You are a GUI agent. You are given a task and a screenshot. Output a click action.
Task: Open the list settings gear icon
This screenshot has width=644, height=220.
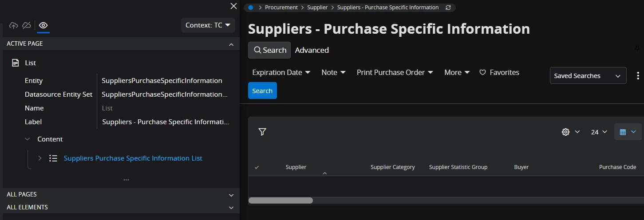[565, 132]
